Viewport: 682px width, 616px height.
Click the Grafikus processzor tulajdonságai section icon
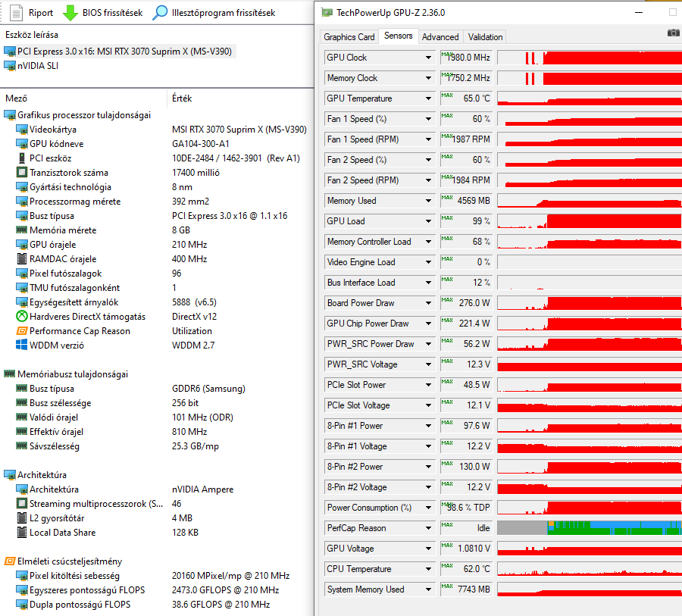10,115
